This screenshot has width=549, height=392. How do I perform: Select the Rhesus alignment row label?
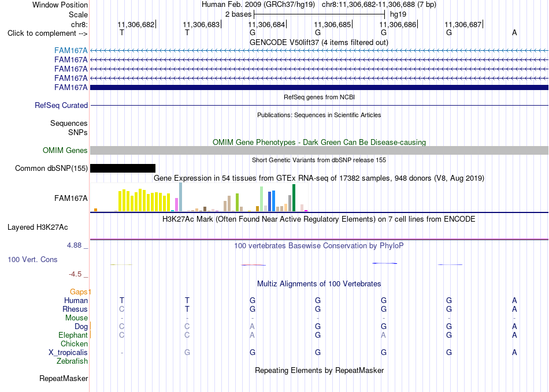pyautogui.click(x=75, y=309)
